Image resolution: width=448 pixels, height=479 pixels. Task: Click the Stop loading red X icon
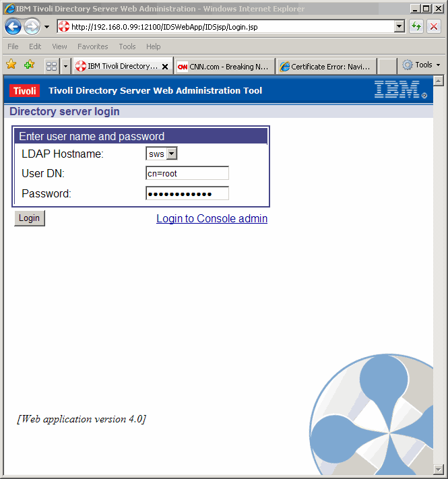click(x=434, y=27)
